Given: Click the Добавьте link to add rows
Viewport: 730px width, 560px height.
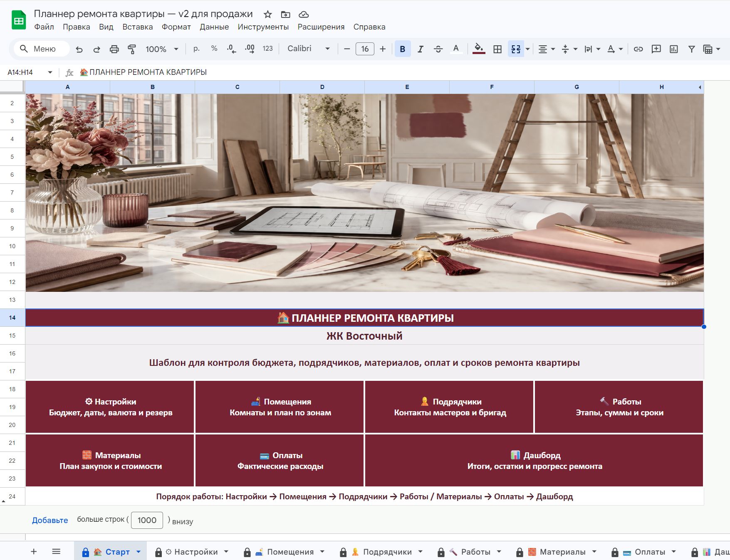Looking at the screenshot, I should click(50, 521).
